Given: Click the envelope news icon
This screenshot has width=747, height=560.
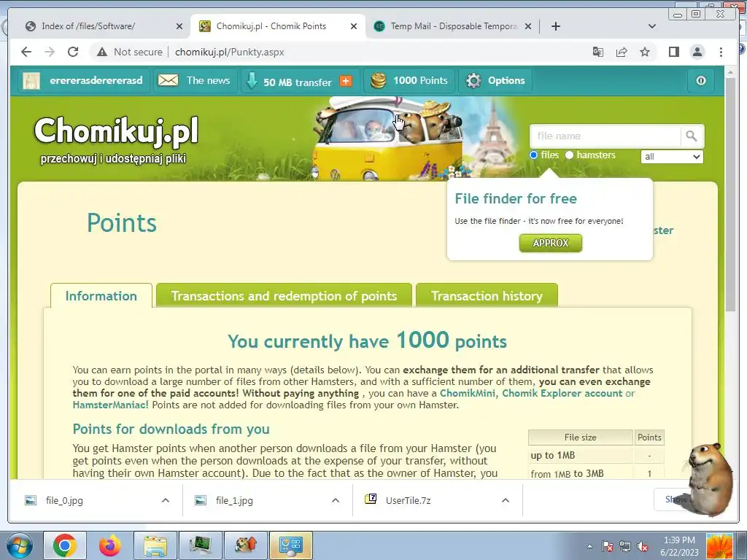Looking at the screenshot, I should tap(169, 80).
